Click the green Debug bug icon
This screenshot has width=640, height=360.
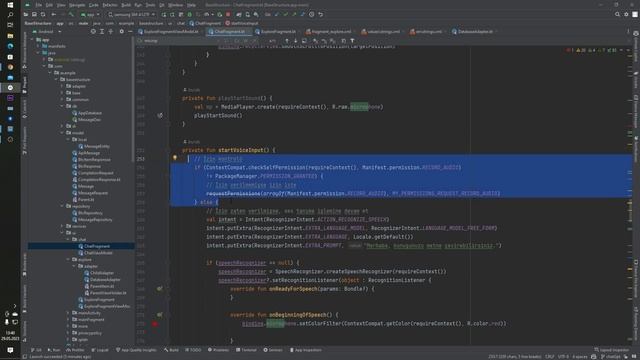pyautogui.click(x=189, y=14)
